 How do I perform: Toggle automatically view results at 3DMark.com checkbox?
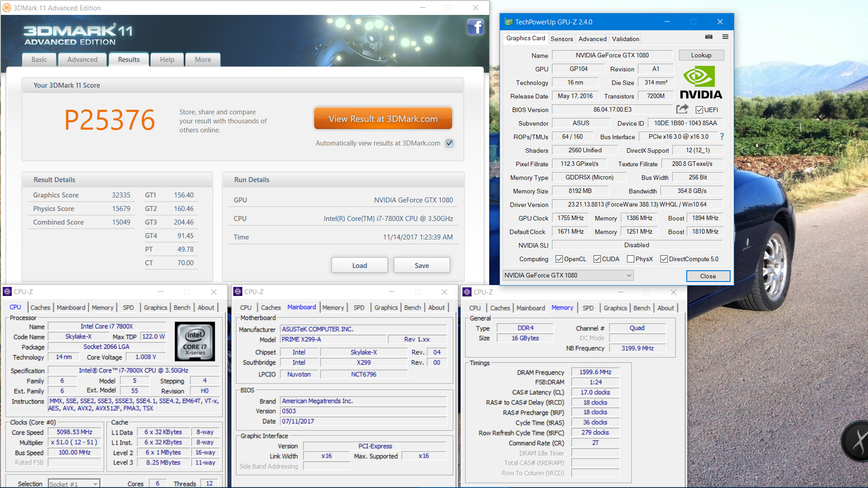point(449,143)
